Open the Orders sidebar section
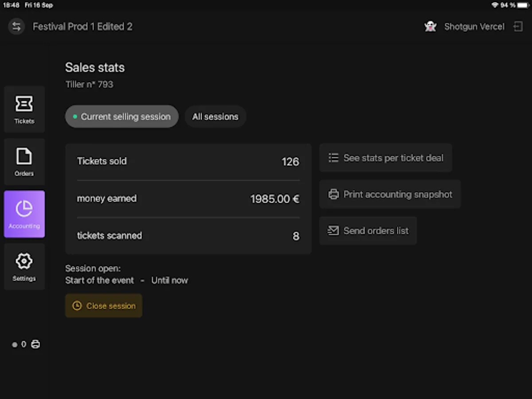532x399 pixels. pyautogui.click(x=24, y=162)
